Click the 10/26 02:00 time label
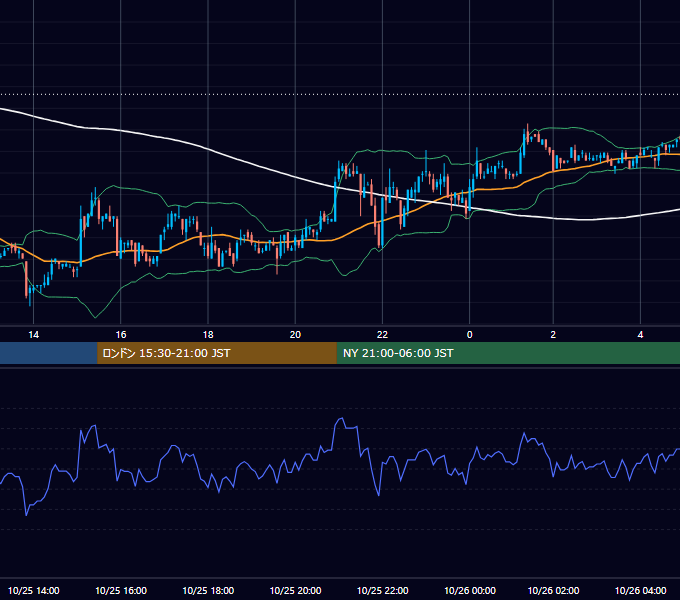Image resolution: width=680 pixels, height=600 pixels. point(553,590)
